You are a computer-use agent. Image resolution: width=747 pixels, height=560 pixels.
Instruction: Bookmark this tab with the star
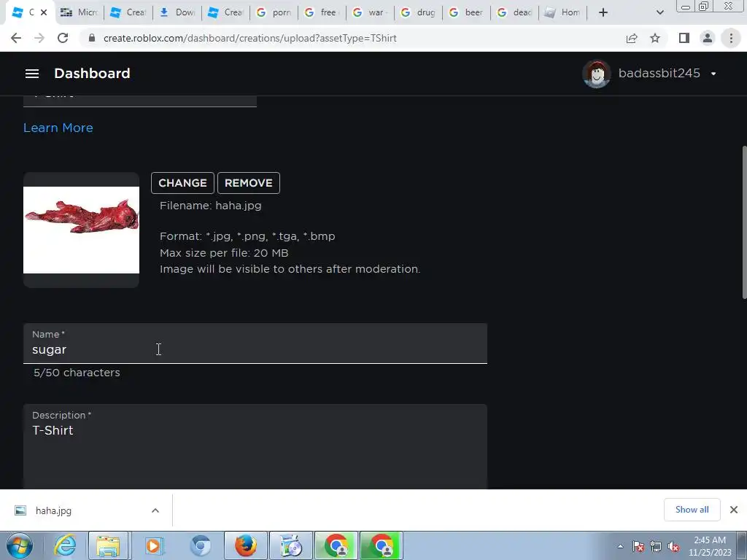[655, 38]
